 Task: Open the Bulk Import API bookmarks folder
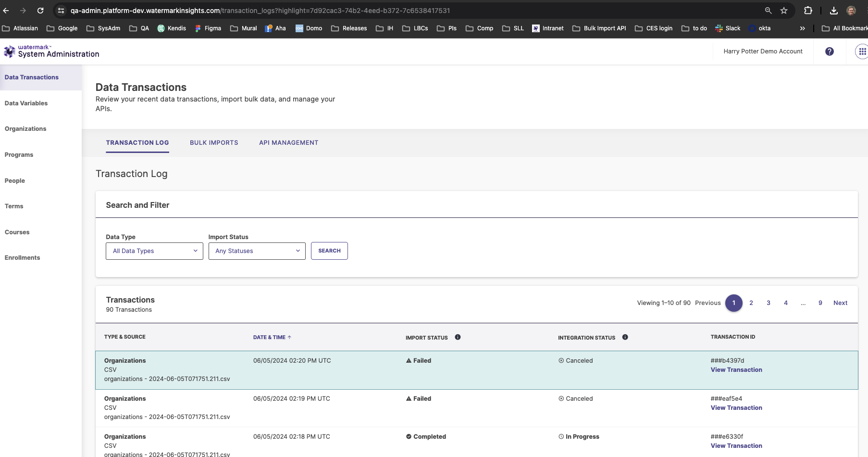click(x=599, y=28)
